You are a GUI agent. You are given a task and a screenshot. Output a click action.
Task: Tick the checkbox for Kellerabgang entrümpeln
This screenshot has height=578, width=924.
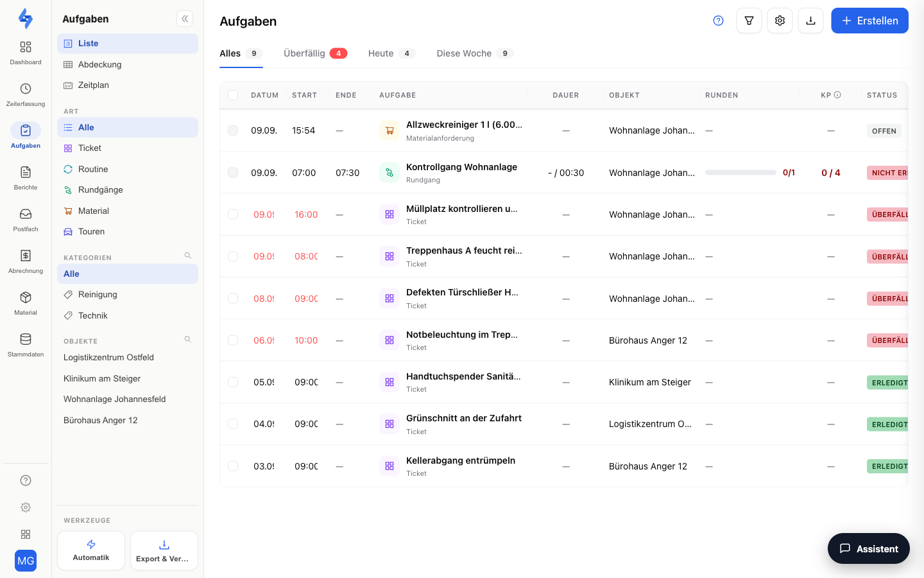coord(233,466)
